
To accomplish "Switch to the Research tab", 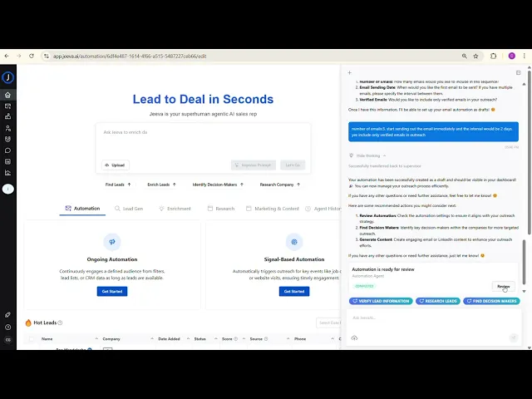I will click(221, 209).
